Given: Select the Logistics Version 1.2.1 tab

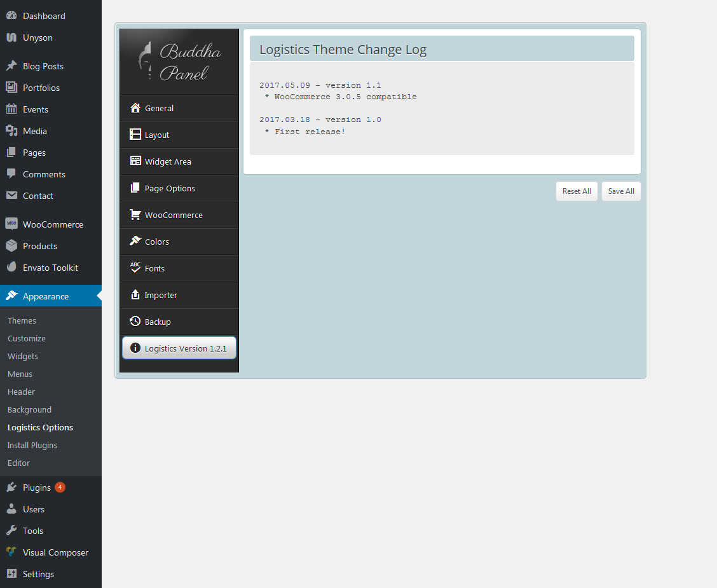Looking at the screenshot, I should (x=179, y=348).
